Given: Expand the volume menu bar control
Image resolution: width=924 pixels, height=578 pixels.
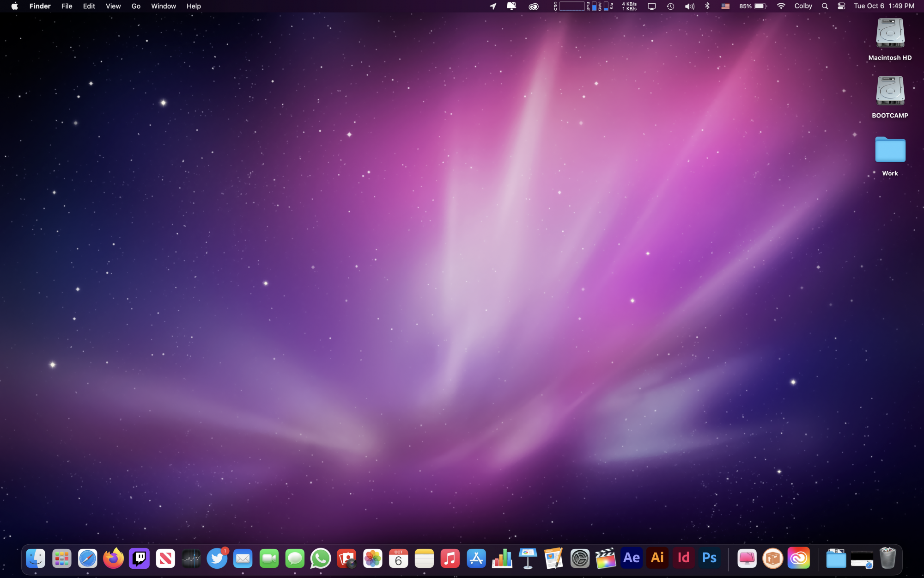Looking at the screenshot, I should pyautogui.click(x=689, y=6).
